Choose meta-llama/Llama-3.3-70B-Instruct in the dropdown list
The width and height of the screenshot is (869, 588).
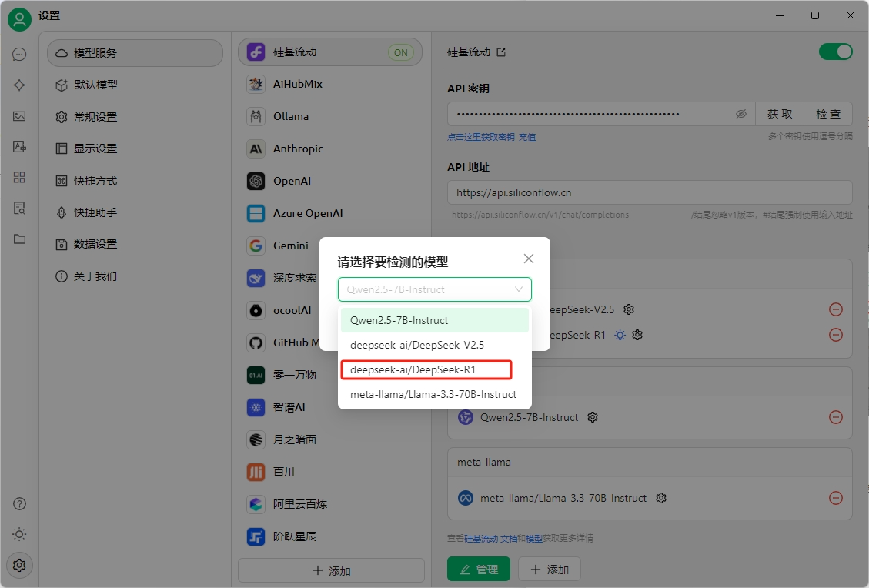coord(434,395)
